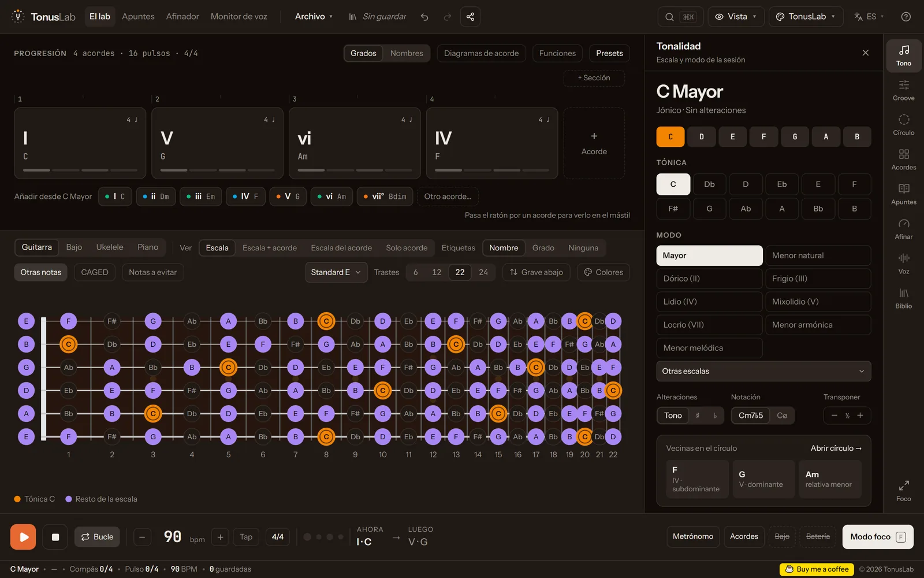Close the Tonalidad panel
This screenshot has height=578, width=924.
tap(865, 53)
